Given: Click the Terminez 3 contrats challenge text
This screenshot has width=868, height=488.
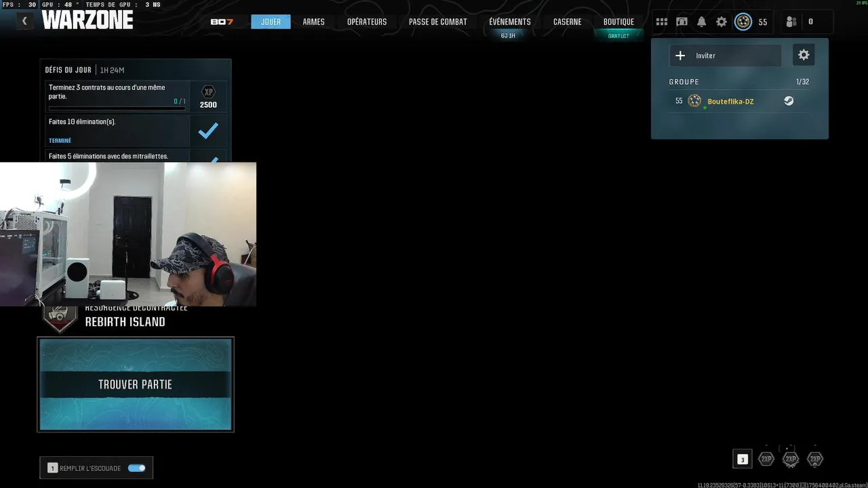Looking at the screenshot, I should coord(107,91).
